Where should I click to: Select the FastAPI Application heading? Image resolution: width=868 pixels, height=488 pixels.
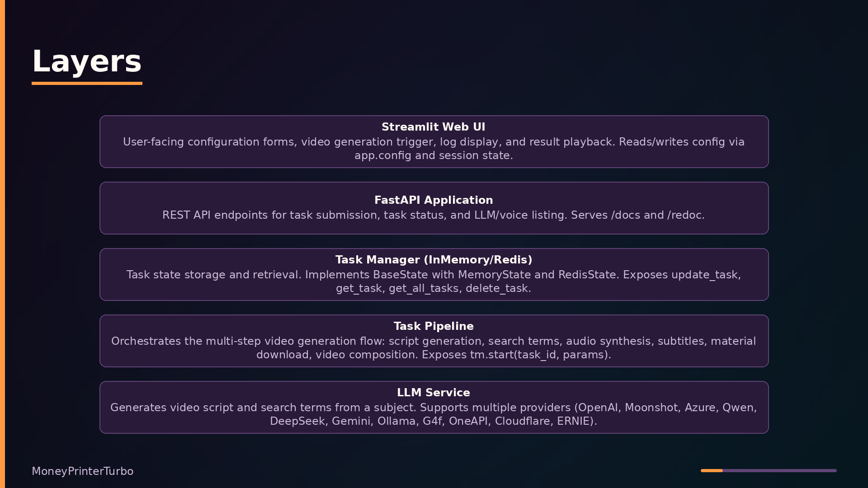[434, 200]
